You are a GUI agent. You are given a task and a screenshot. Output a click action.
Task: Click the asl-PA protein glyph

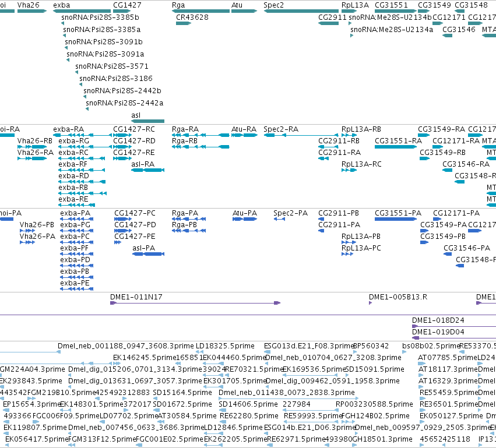pyautogui.click(x=149, y=254)
